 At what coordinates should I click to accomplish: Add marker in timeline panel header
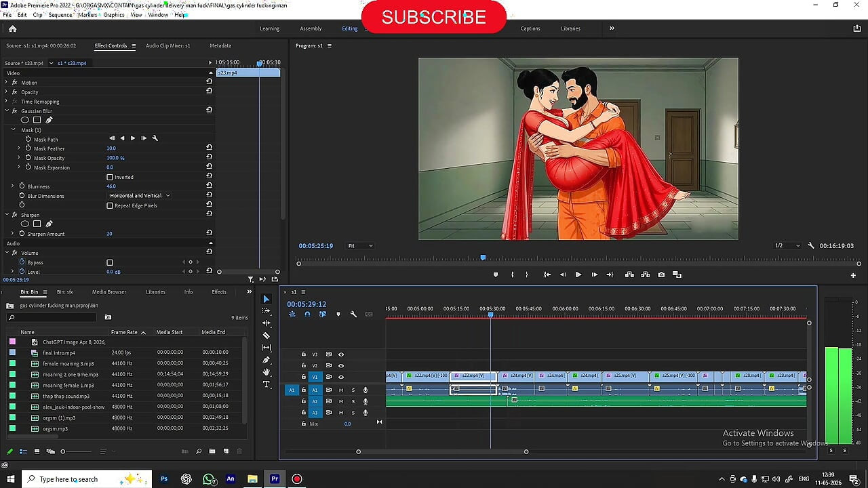point(338,314)
